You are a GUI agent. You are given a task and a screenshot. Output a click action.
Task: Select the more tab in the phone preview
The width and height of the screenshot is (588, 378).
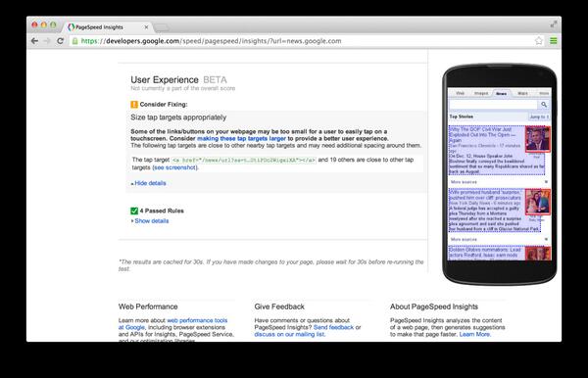tap(544, 93)
